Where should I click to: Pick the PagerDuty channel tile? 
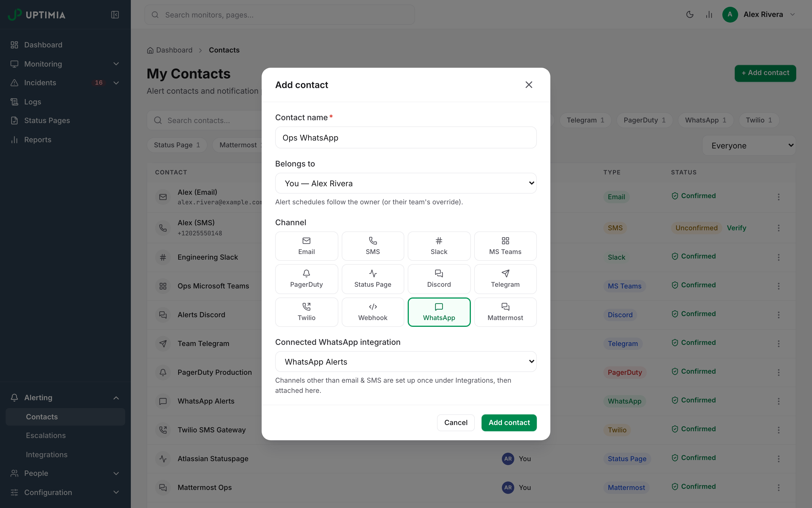306,279
